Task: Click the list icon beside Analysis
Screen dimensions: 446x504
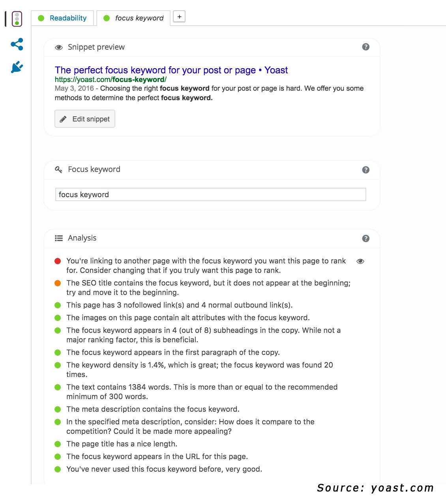Action: 59,238
